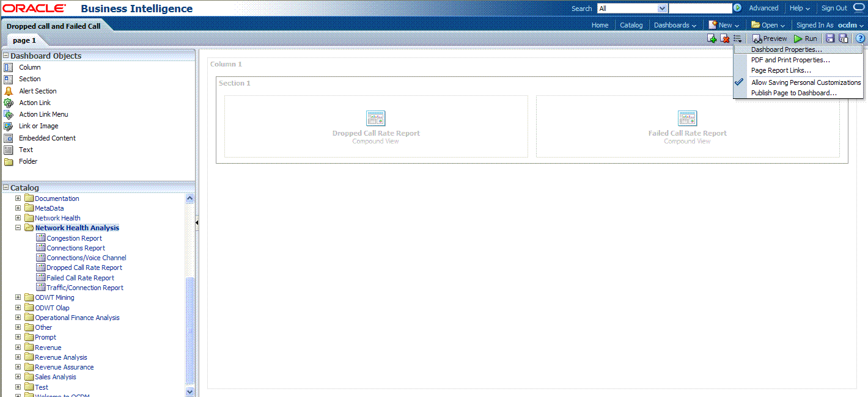Click the Dropped Call Rate Report catalog icon
Screen dimensions: 868x397
pyautogui.click(x=41, y=268)
